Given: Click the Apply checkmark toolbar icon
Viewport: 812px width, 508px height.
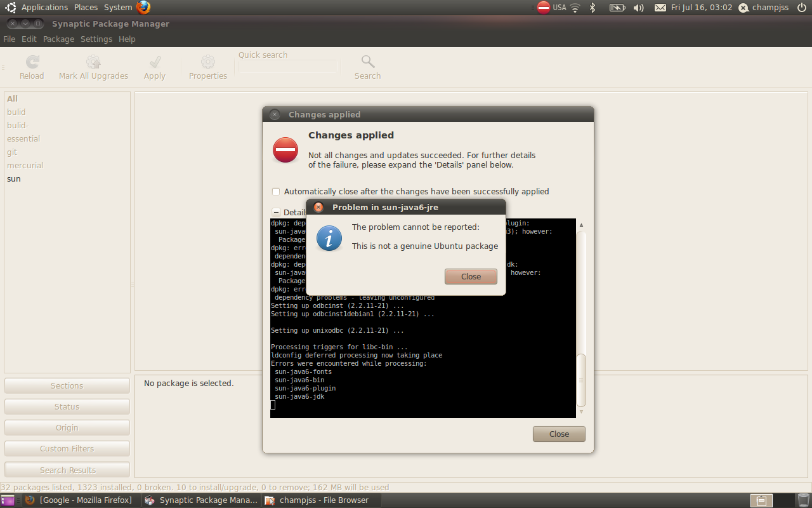Looking at the screenshot, I should 155,62.
